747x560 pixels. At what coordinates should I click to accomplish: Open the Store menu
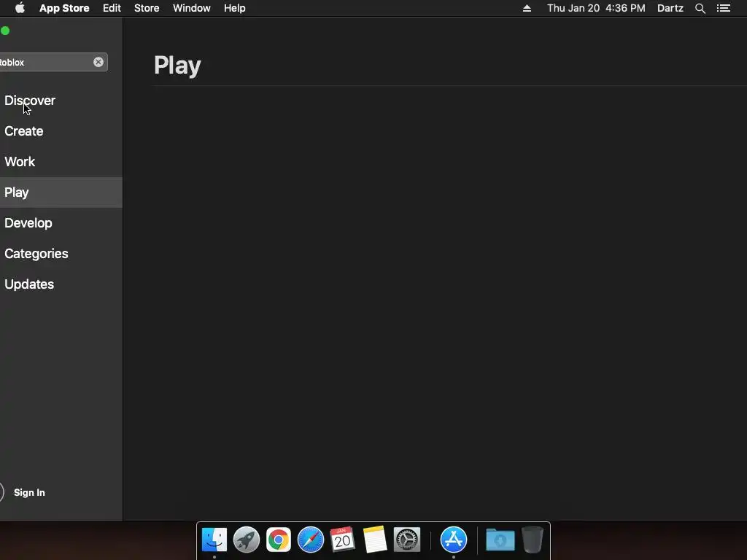147,8
